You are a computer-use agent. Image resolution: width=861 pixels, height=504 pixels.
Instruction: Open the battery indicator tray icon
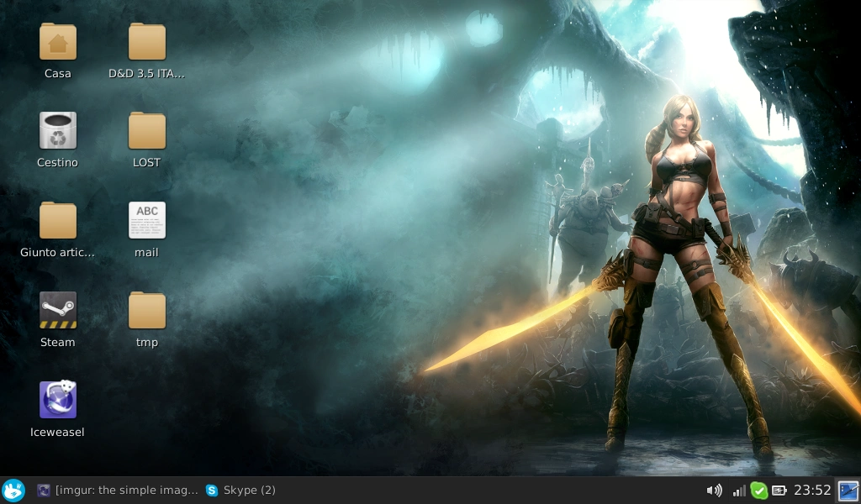point(779,491)
